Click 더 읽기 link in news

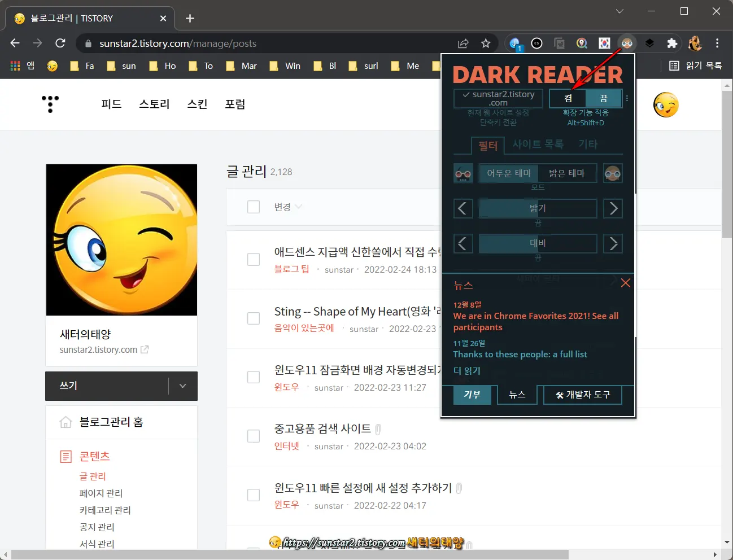click(467, 371)
